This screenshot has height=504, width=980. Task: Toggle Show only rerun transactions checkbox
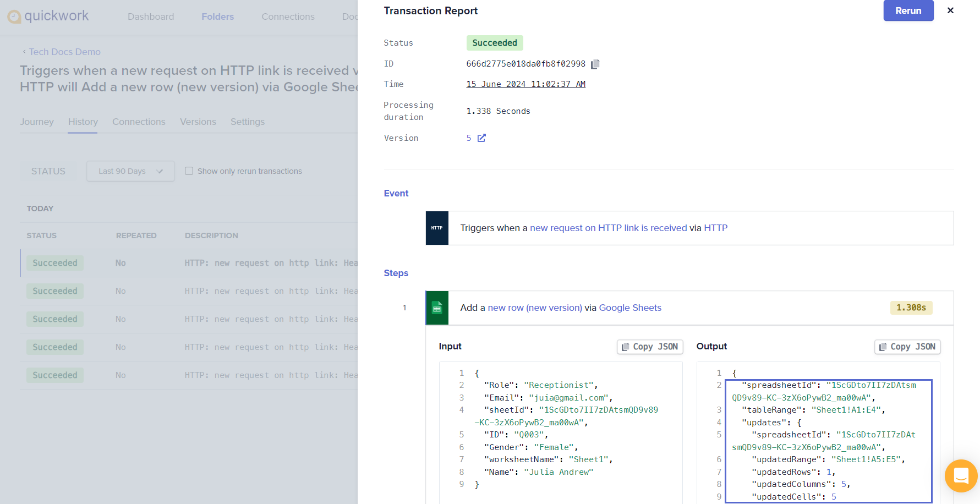[x=189, y=171]
